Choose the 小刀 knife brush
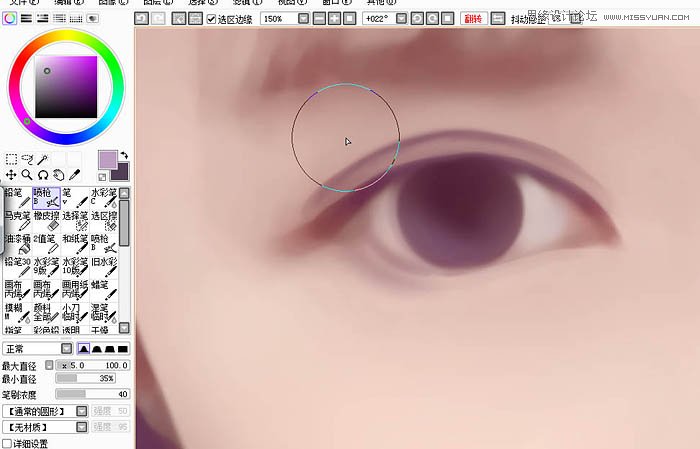This screenshot has width=700, height=449. pos(75,313)
